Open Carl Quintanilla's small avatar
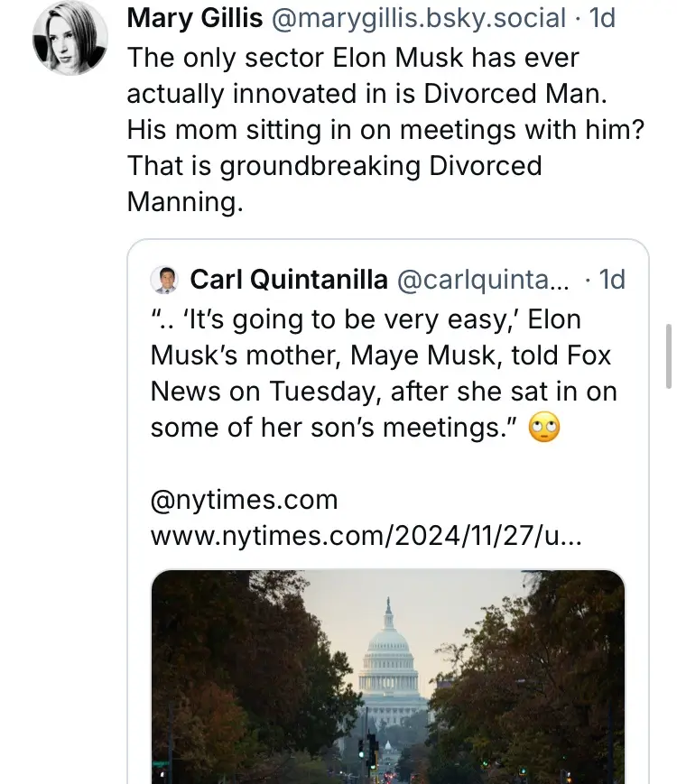This screenshot has height=784, width=677. (x=164, y=280)
